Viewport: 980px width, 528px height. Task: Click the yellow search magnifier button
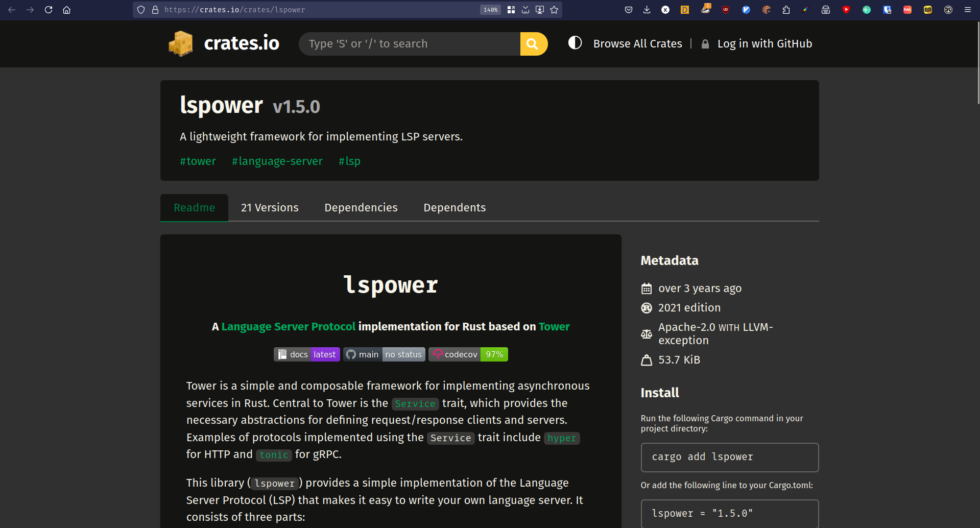(x=533, y=44)
